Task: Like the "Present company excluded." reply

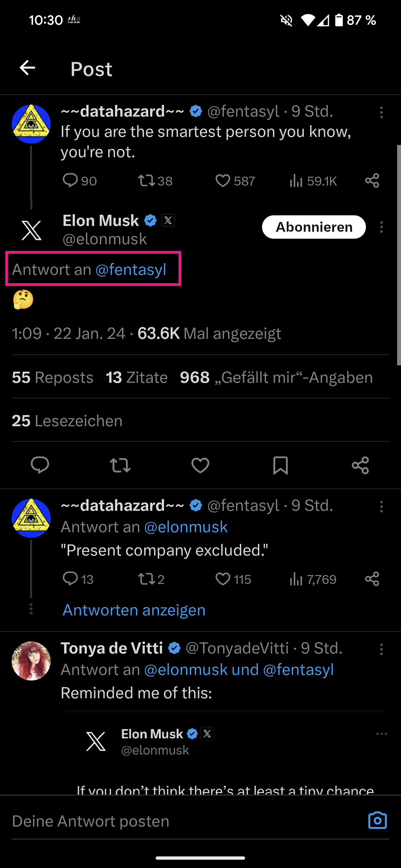Action: (x=223, y=579)
